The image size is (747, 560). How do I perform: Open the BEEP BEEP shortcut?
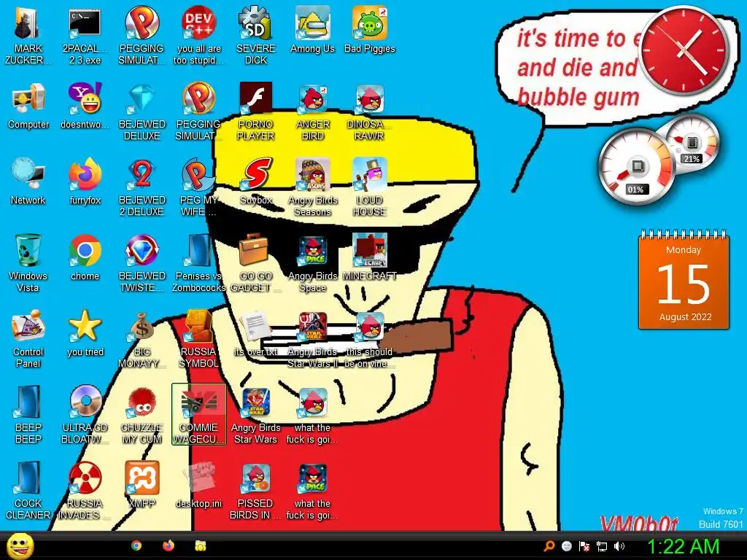28,414
